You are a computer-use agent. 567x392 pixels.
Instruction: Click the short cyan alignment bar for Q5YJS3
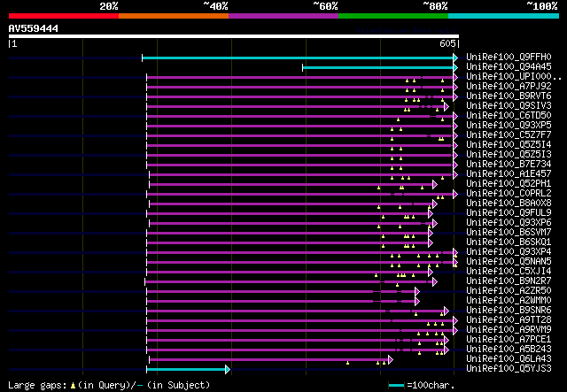188,369
